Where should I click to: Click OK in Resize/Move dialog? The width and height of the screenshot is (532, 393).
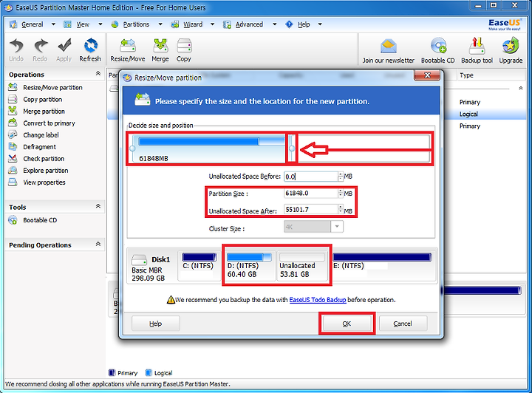click(x=347, y=324)
